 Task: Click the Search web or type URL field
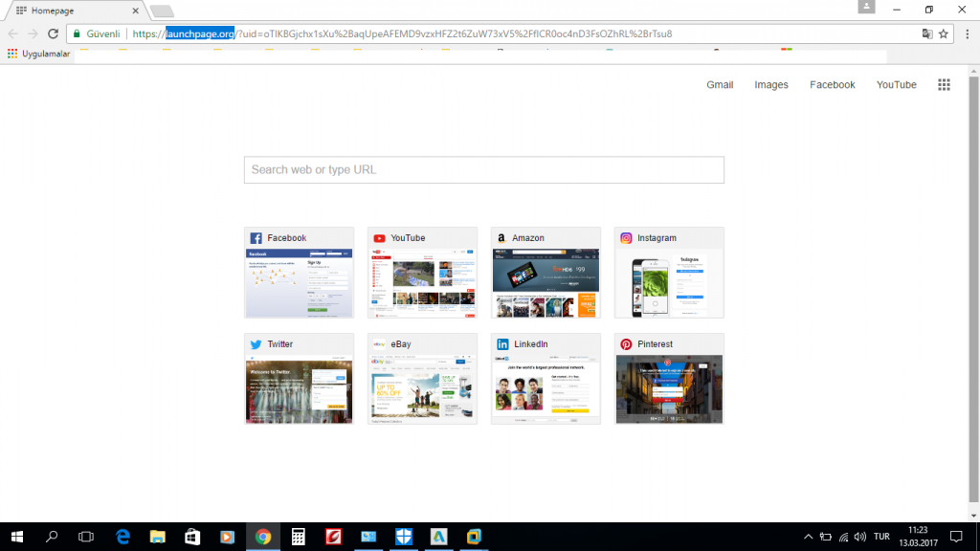click(x=483, y=170)
